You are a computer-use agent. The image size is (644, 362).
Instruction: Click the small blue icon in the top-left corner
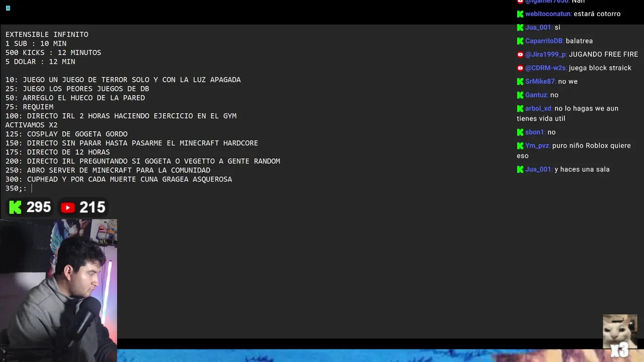click(8, 8)
